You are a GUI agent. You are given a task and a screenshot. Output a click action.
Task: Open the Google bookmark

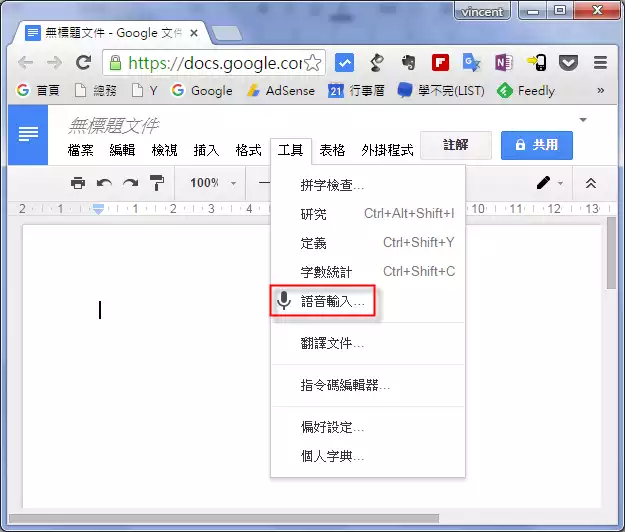[x=201, y=91]
